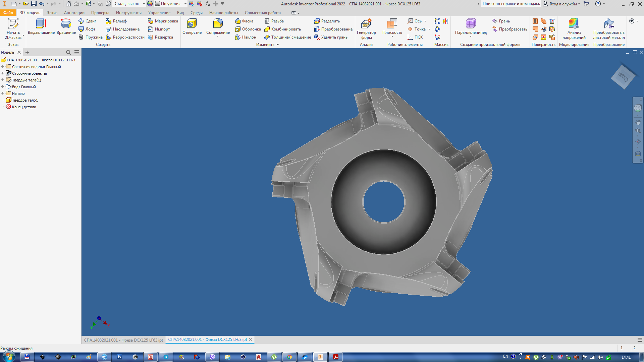The width and height of the screenshot is (644, 362).
Task: Select the Пружина coil tool
Action: [x=90, y=37]
